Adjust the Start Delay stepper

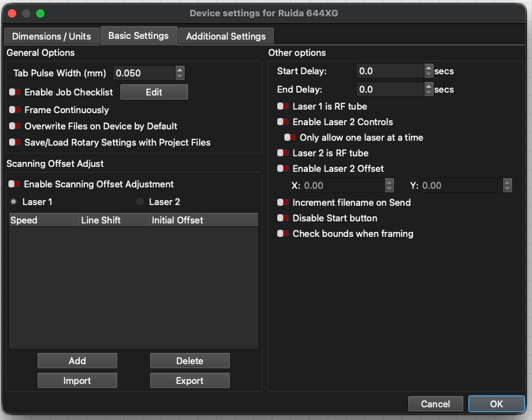point(429,71)
